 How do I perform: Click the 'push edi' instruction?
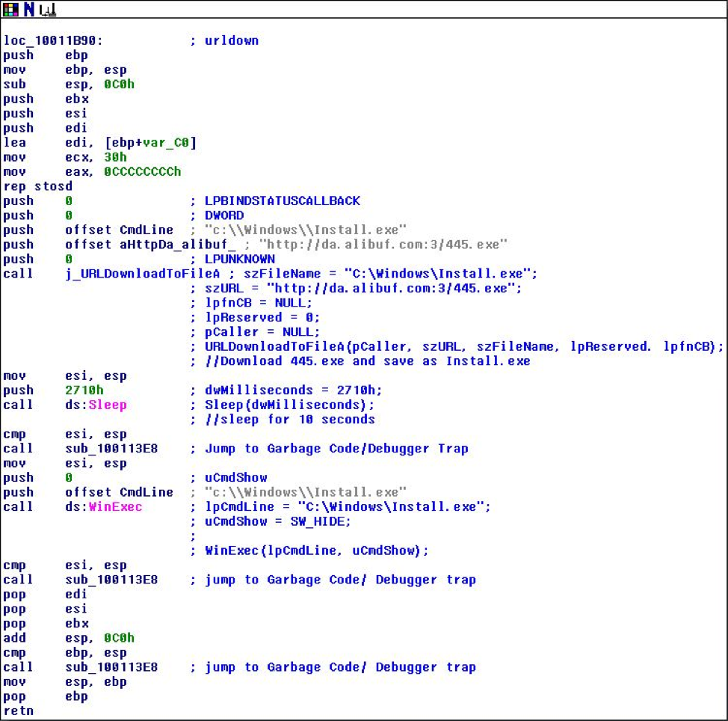[x=45, y=128]
